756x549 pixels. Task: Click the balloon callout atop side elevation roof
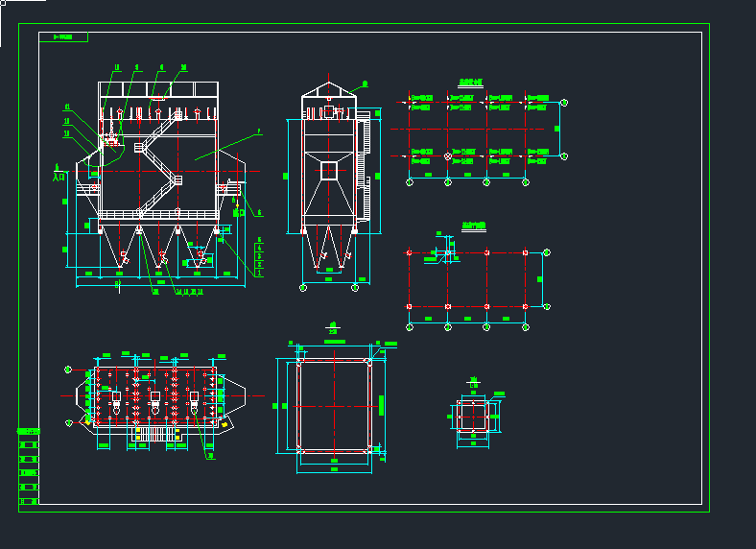366,84
